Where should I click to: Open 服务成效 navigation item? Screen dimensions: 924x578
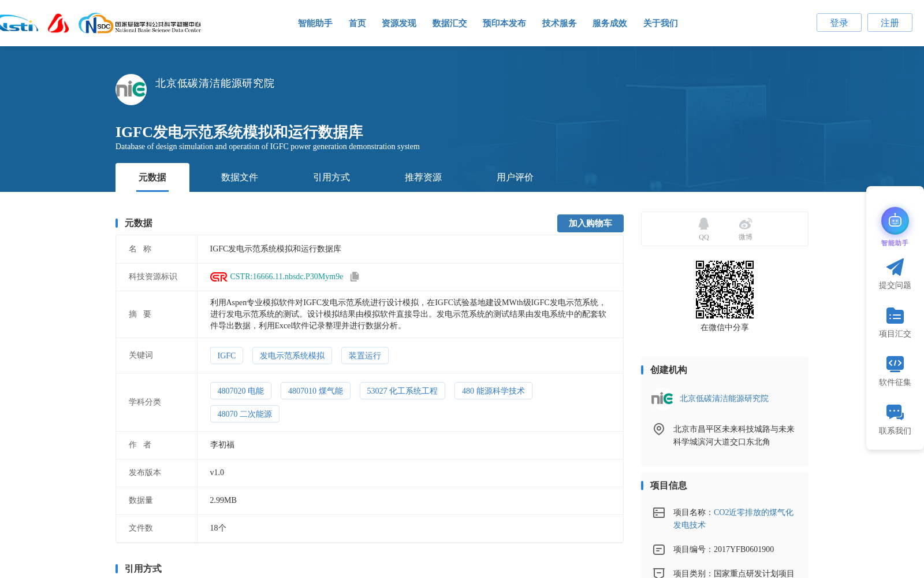pyautogui.click(x=609, y=23)
